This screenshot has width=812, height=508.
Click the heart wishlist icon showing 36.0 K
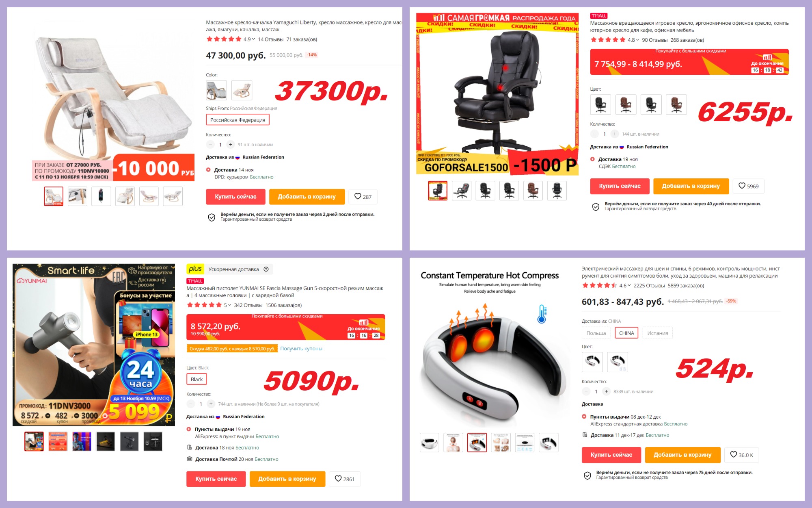[x=733, y=455]
